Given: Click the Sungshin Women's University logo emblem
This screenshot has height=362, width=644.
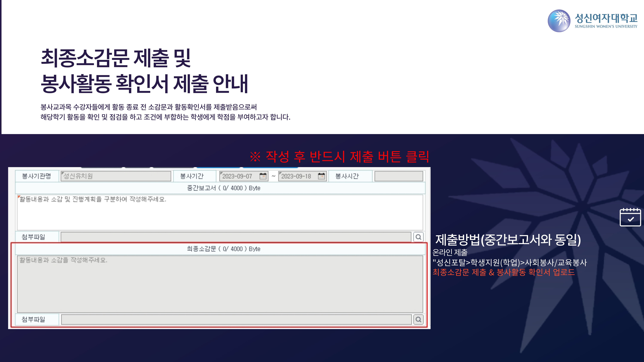Looking at the screenshot, I should tap(559, 21).
